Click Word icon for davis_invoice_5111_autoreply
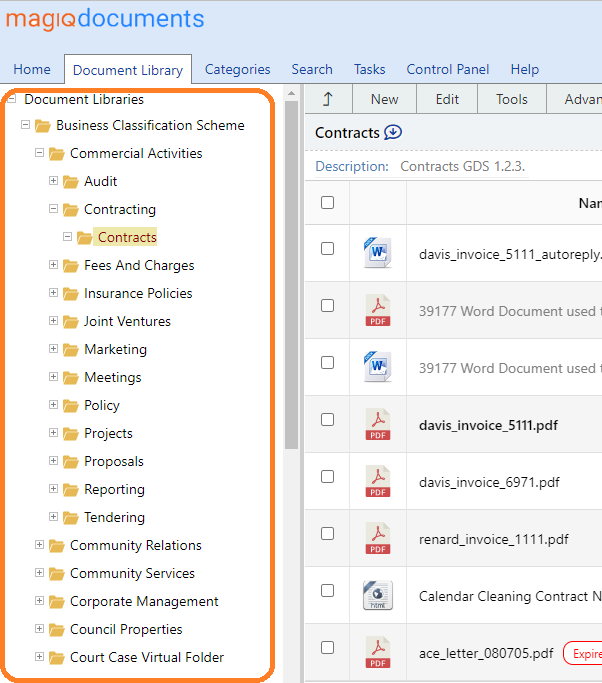 tap(377, 254)
